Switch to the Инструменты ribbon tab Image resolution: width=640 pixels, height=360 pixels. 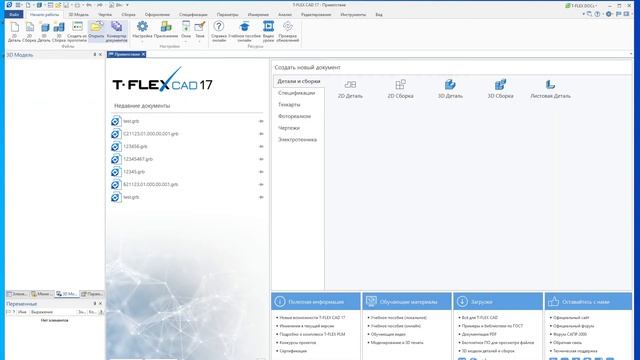[353, 14]
